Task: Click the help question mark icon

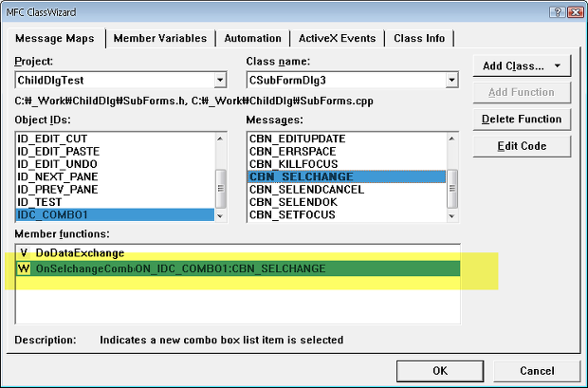Action: coord(558,12)
